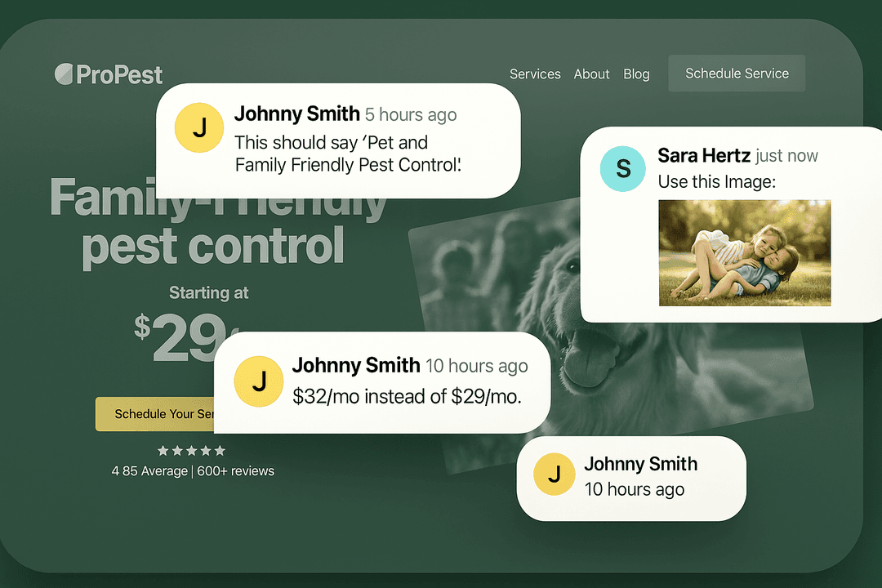Go to the About page
The width and height of the screenshot is (882, 588).
[591, 73]
